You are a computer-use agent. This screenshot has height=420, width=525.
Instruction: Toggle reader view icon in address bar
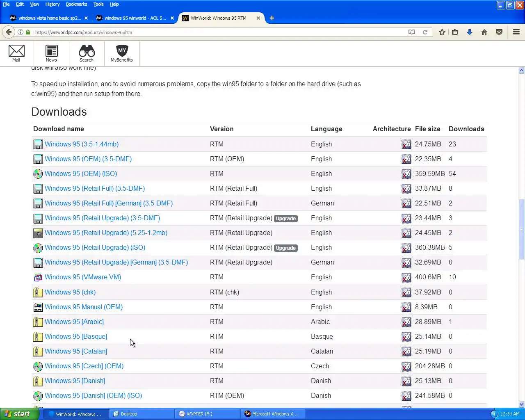[x=412, y=32]
